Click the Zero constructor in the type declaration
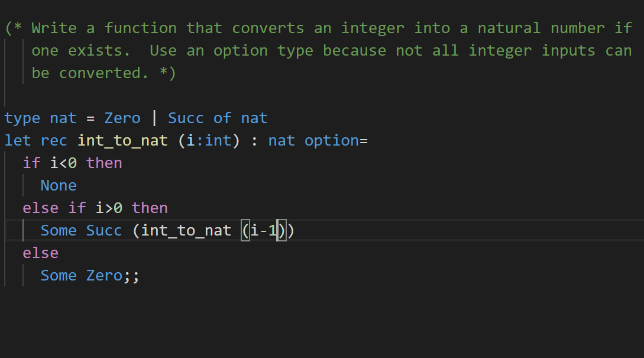Screen dimensions: 644x358 tap(122, 118)
